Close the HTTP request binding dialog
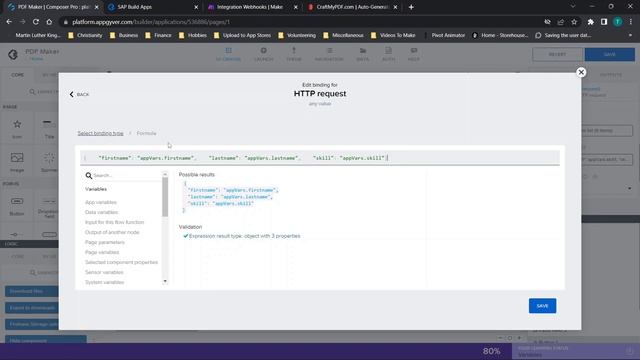640x360 pixels. (x=581, y=72)
